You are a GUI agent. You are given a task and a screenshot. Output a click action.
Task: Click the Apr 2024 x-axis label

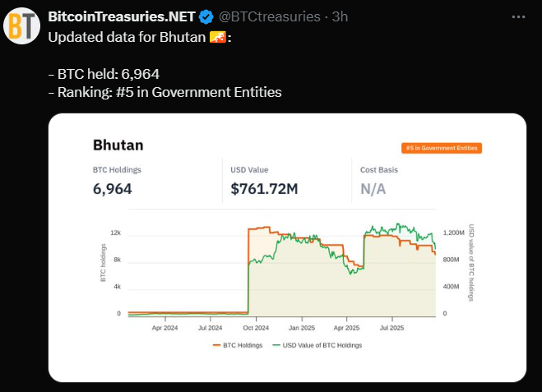point(164,327)
